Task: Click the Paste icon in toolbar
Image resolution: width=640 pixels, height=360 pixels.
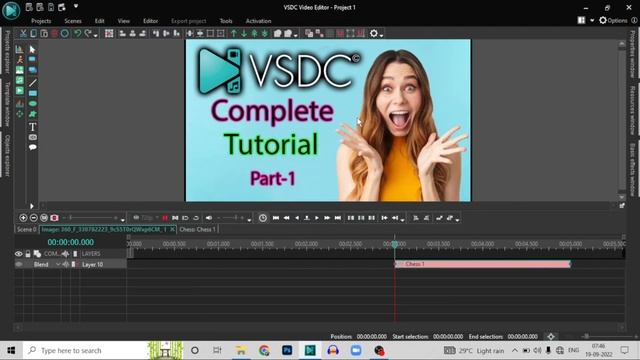Action: [x=44, y=33]
